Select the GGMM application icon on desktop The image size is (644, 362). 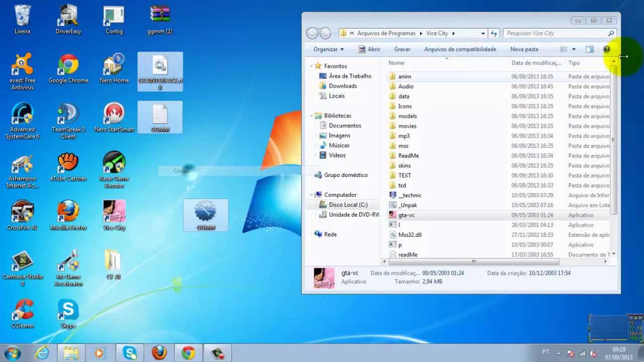point(206,215)
